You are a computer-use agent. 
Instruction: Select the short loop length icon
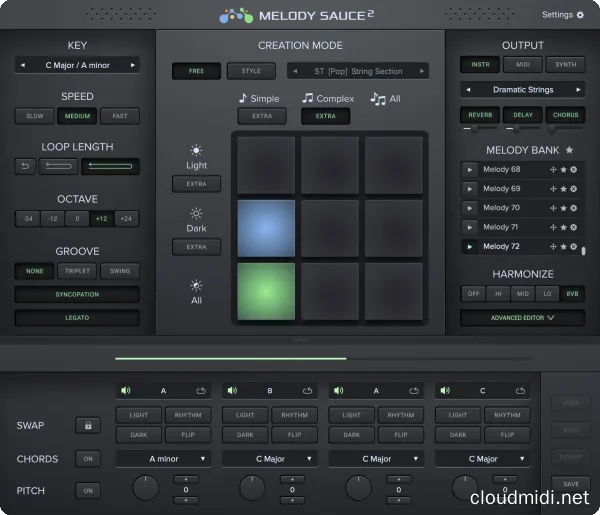pos(57,167)
